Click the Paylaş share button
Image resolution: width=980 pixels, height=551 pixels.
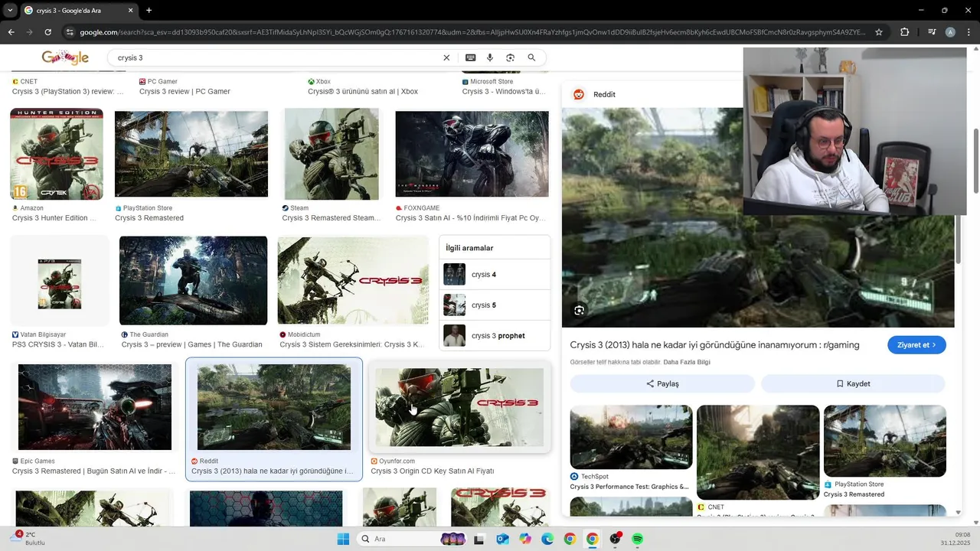662,383
